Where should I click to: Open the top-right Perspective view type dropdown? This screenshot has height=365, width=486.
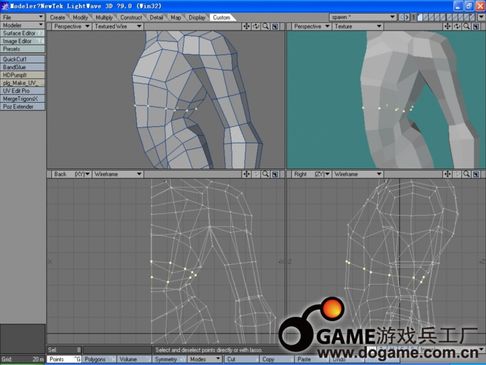(311, 26)
